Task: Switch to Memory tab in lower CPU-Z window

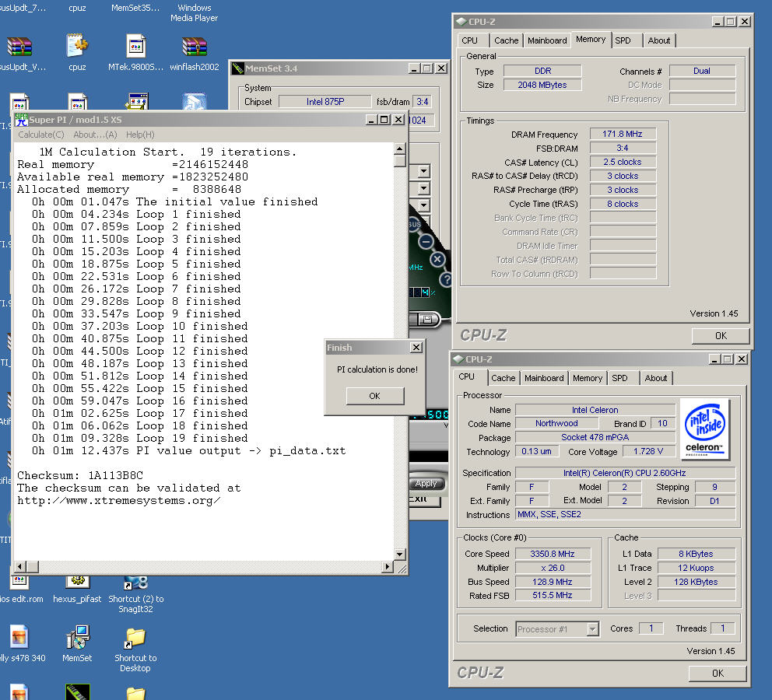Action: tap(588, 378)
